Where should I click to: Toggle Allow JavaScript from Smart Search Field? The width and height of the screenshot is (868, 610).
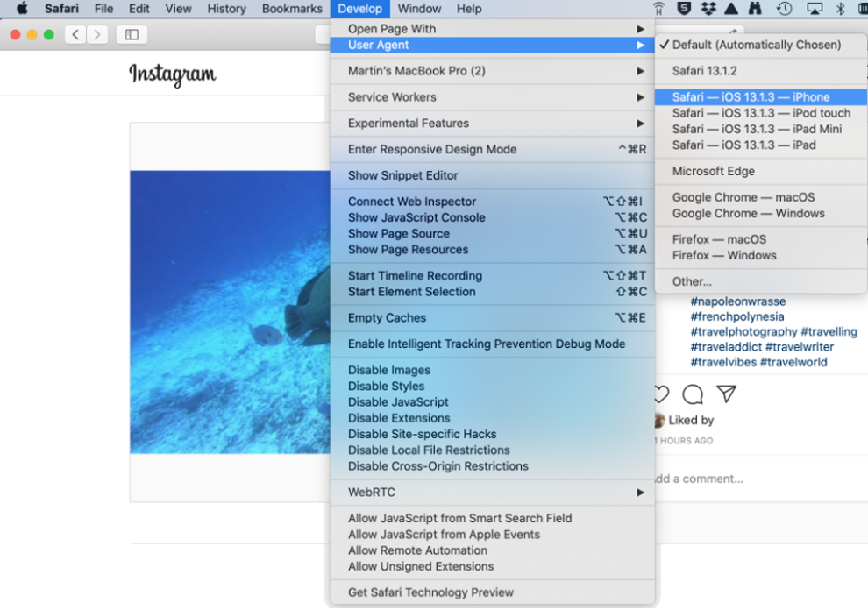coord(492,518)
